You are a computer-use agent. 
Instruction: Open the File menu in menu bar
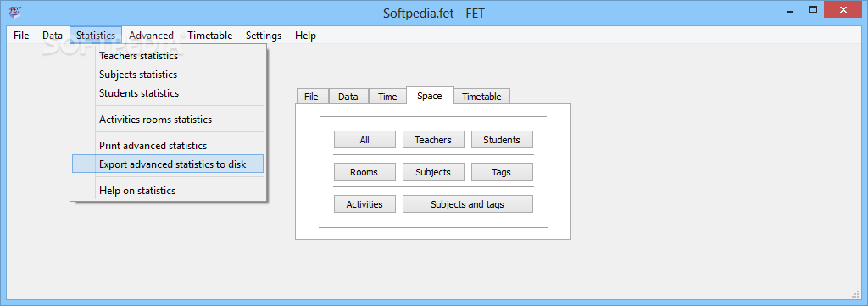[21, 36]
